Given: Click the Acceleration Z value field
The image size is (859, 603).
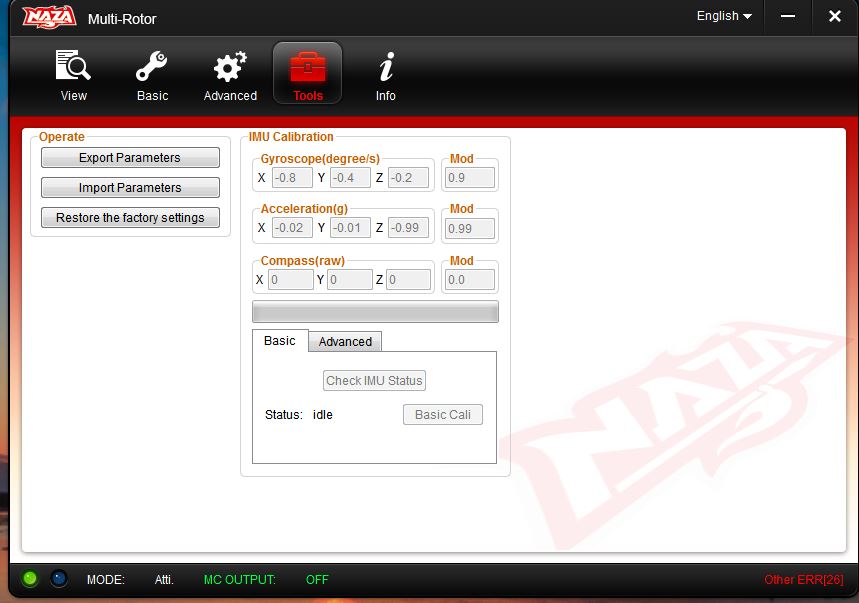Looking at the screenshot, I should coord(408,228).
